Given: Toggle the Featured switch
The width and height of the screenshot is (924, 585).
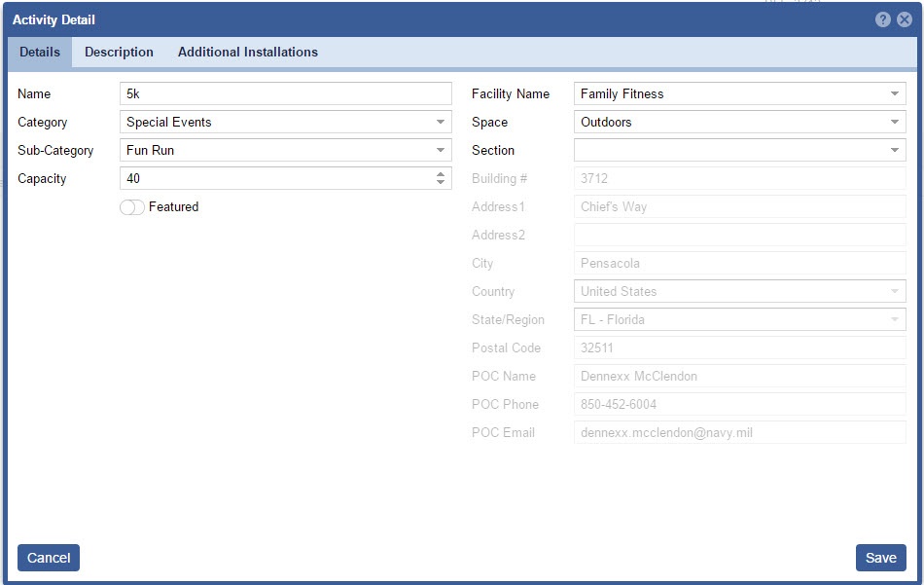Looking at the screenshot, I should pos(132,207).
